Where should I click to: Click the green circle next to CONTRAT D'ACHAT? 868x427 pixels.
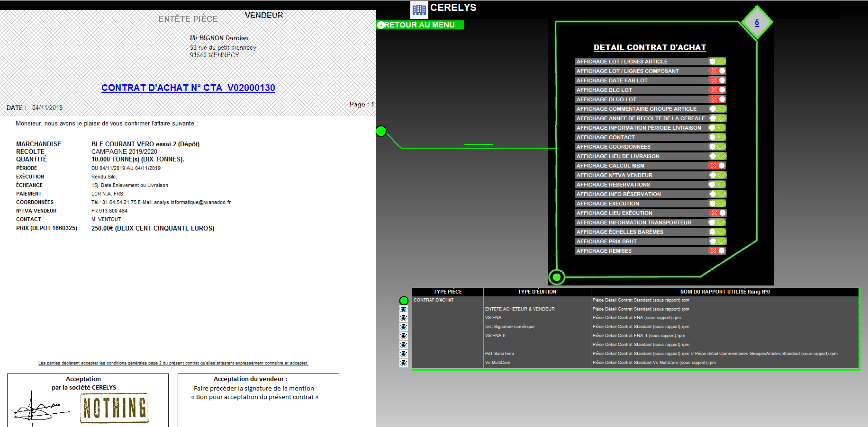[404, 300]
